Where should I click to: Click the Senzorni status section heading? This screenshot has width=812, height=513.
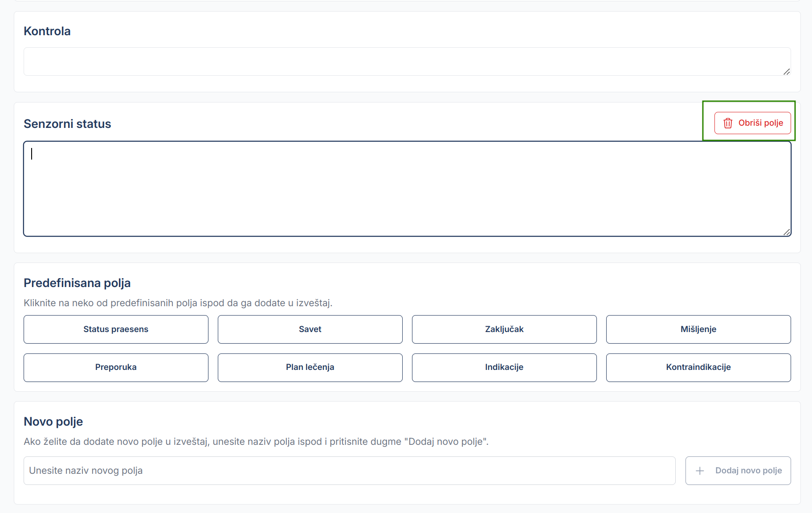[x=67, y=124]
